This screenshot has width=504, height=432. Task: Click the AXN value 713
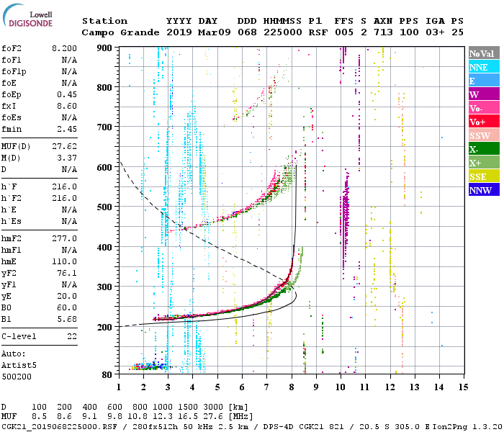(383, 32)
